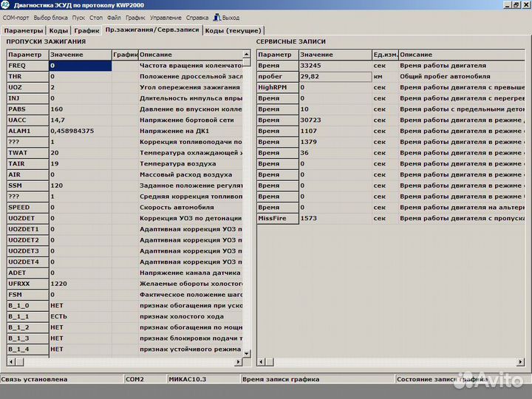Open the Справка menu
The image size is (532, 399).
tap(197, 17)
